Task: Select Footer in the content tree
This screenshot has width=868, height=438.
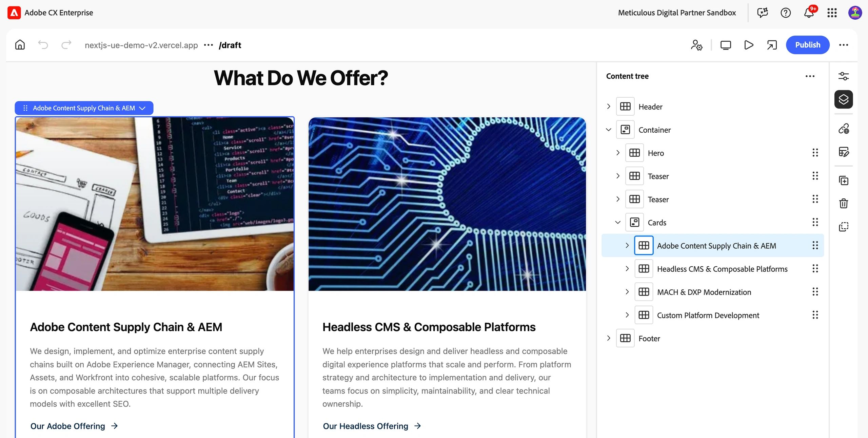Action: (x=713, y=338)
